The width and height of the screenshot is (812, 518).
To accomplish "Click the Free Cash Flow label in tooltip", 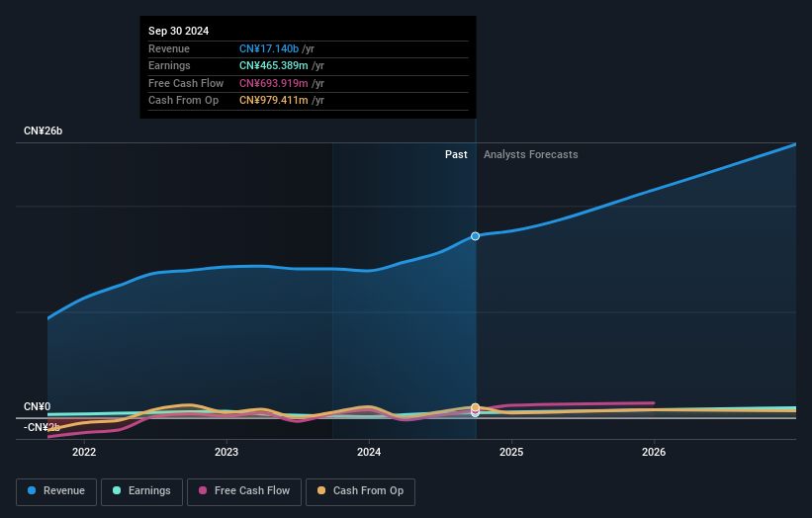I will [x=186, y=83].
